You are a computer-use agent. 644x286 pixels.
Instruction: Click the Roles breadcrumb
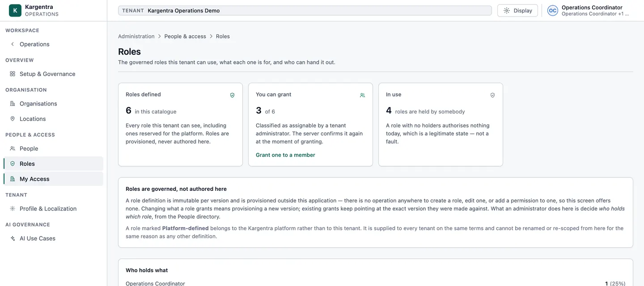(223, 36)
